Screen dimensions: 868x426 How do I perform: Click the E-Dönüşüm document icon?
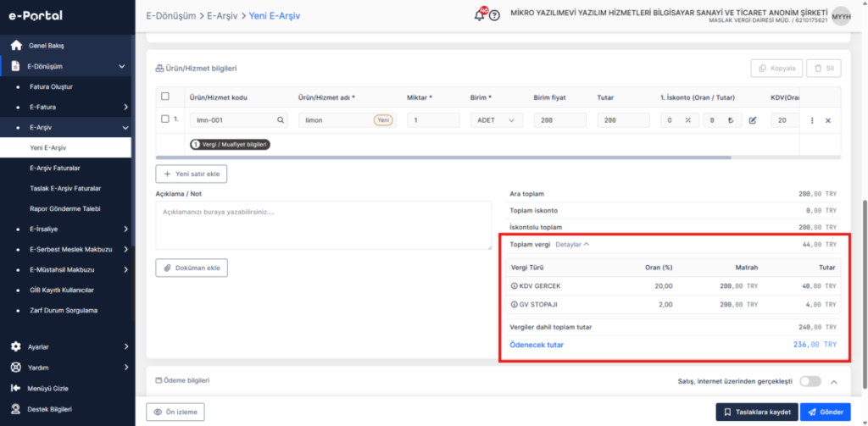16,66
